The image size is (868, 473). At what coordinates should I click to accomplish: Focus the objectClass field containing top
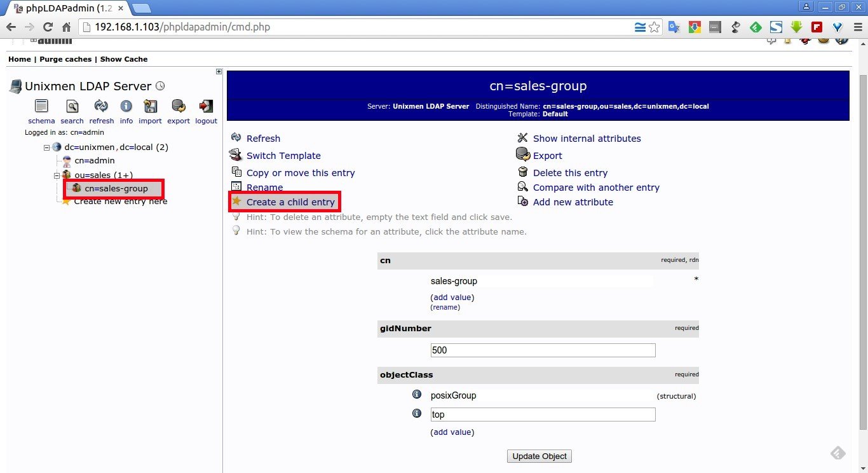pos(543,415)
